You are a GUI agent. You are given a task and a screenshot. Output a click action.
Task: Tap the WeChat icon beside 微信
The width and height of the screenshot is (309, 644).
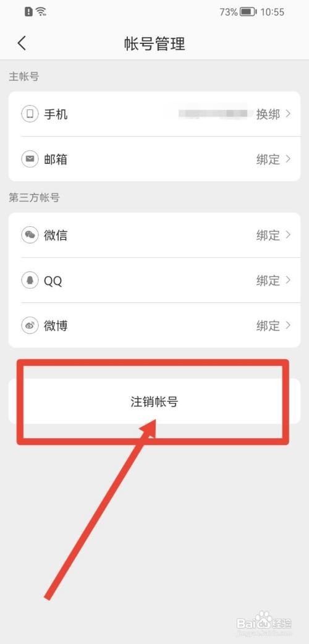30,235
